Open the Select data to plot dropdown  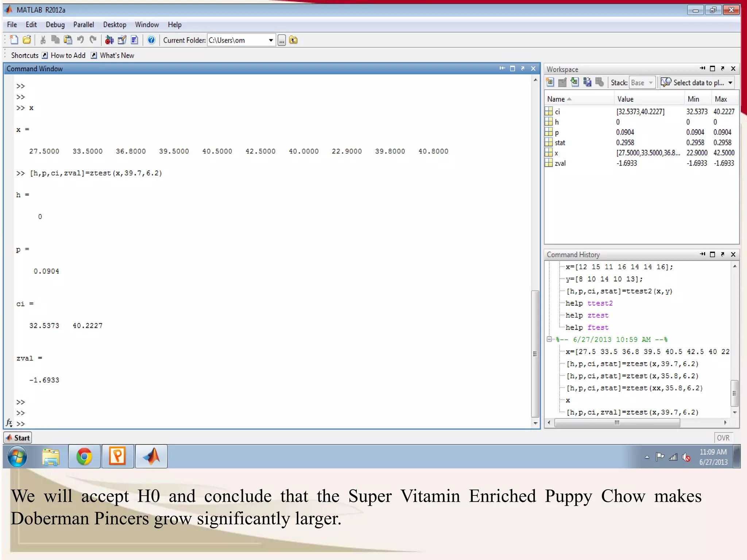pyautogui.click(x=730, y=83)
